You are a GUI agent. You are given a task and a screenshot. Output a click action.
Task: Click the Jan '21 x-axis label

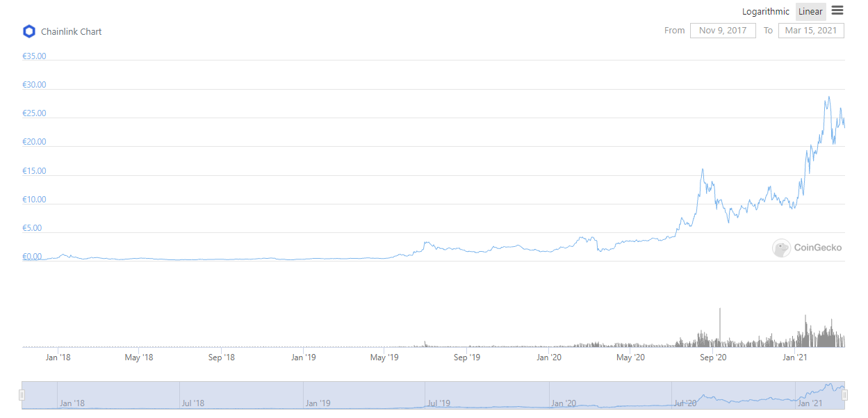(x=795, y=357)
